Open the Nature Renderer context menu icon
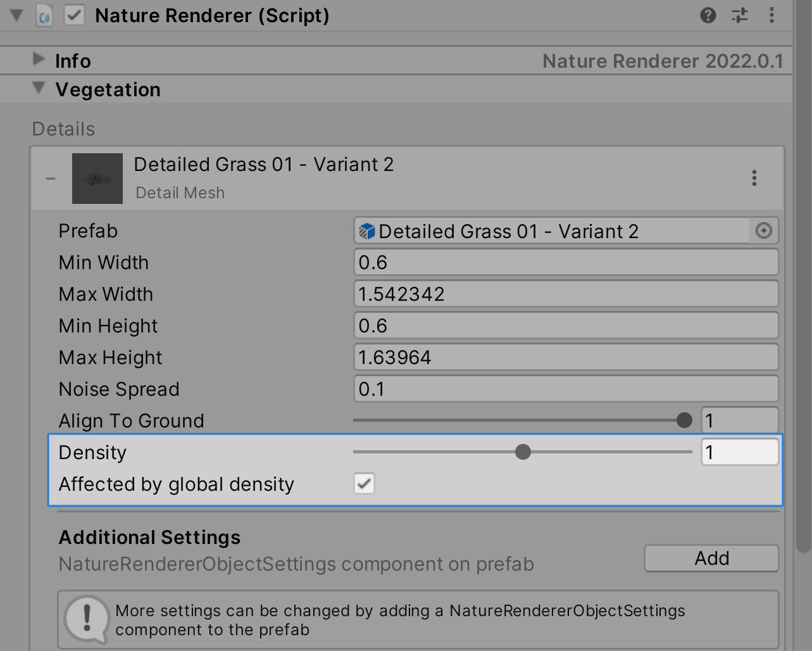This screenshot has width=812, height=651. click(771, 15)
